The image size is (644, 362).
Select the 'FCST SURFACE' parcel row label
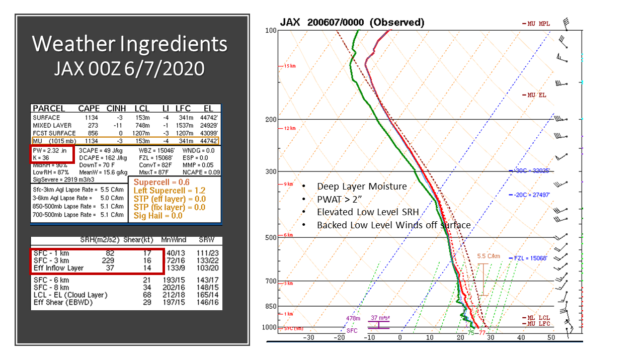point(54,133)
